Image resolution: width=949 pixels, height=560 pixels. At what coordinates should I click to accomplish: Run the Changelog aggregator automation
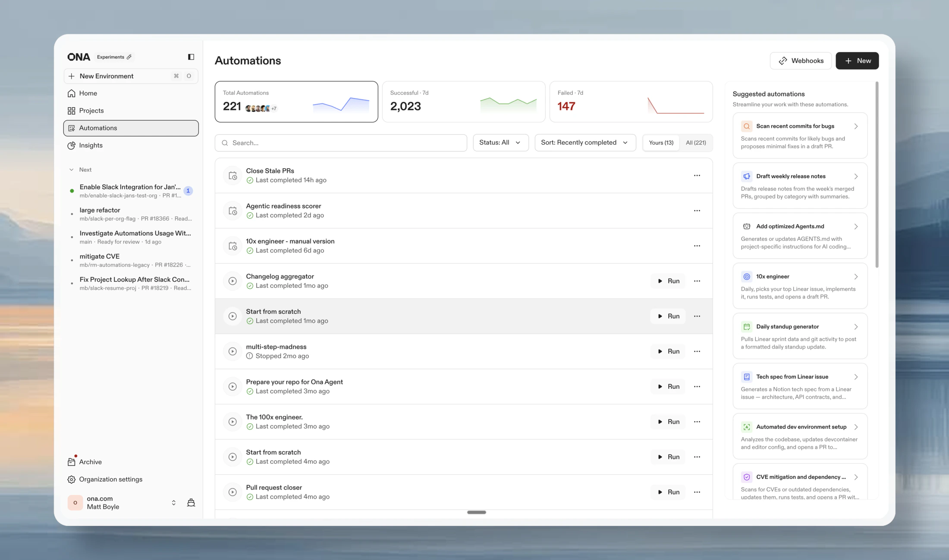point(668,281)
